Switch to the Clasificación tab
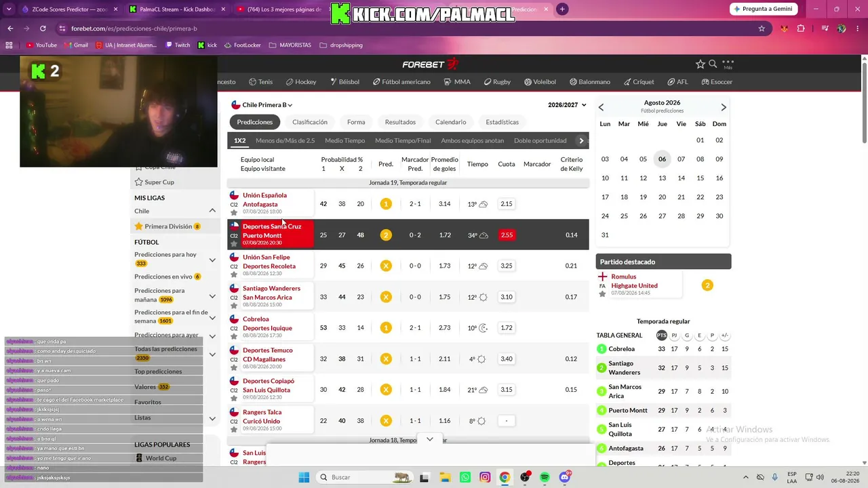Image resolution: width=868 pixels, height=488 pixels. (310, 122)
